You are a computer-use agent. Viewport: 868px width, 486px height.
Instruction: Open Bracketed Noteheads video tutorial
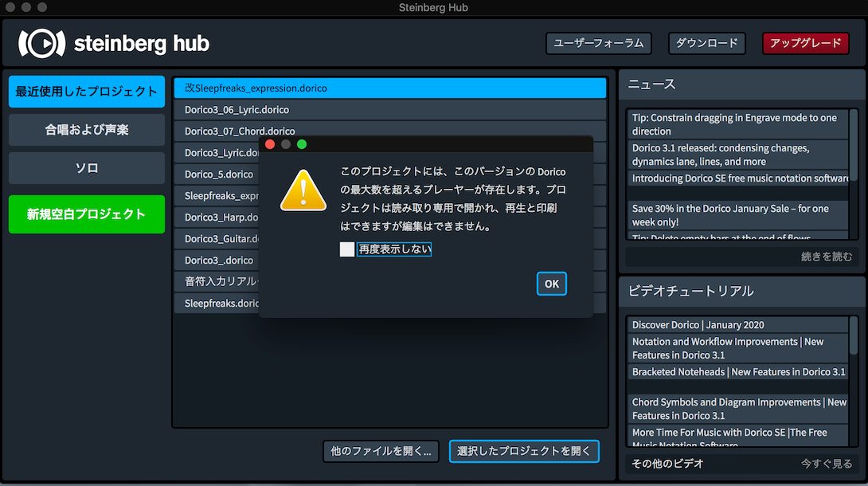[737, 372]
